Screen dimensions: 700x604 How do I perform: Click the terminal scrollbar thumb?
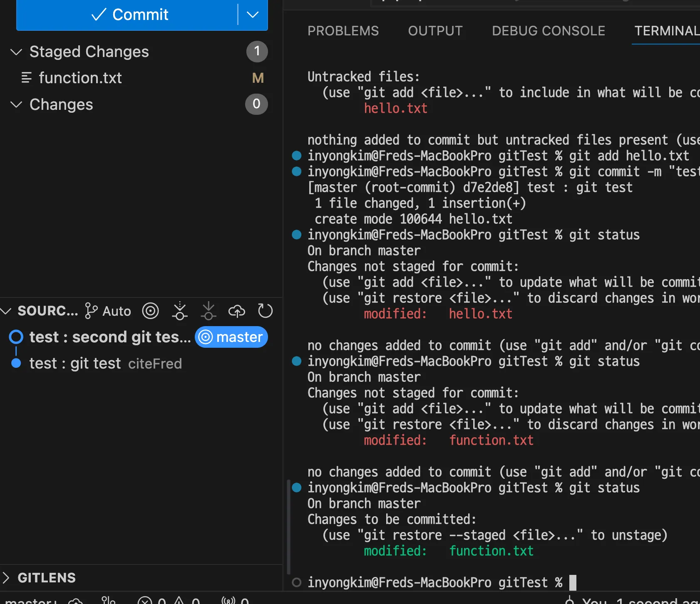[289, 526]
